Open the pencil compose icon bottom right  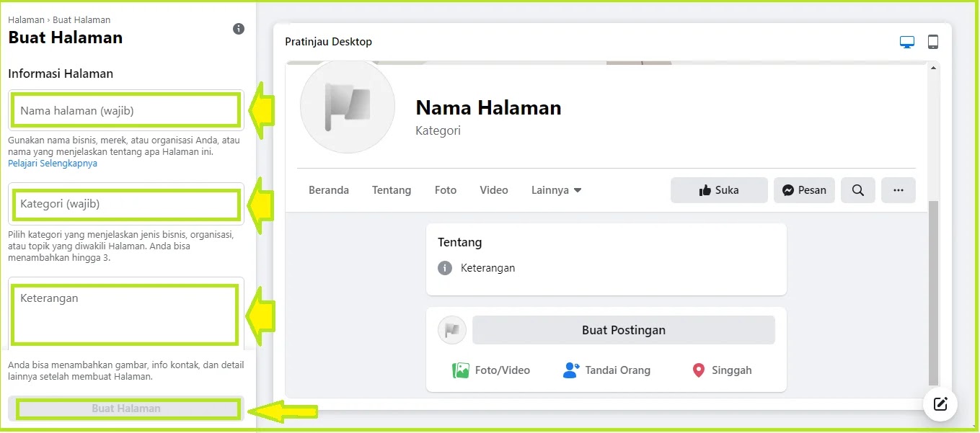click(940, 404)
